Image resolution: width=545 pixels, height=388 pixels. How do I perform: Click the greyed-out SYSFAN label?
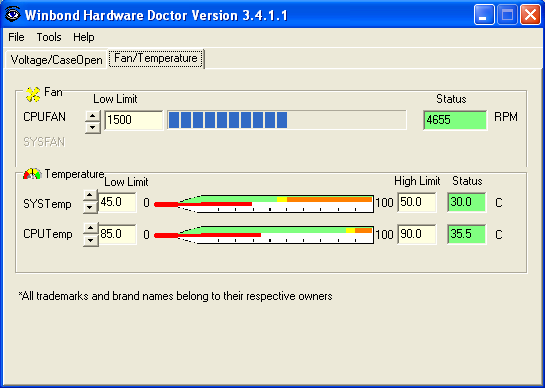(x=44, y=142)
